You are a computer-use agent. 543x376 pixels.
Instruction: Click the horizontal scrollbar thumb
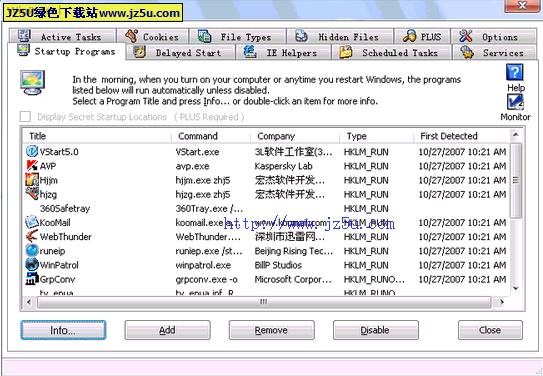(264, 302)
